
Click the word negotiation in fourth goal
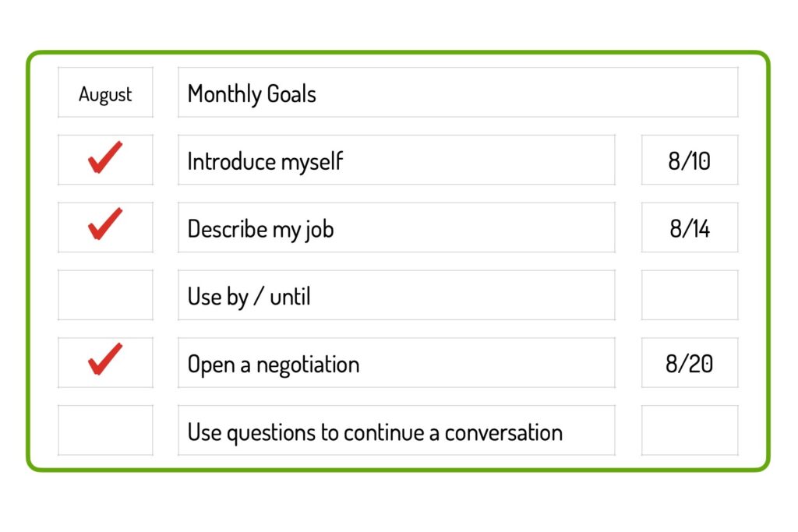pos(308,365)
